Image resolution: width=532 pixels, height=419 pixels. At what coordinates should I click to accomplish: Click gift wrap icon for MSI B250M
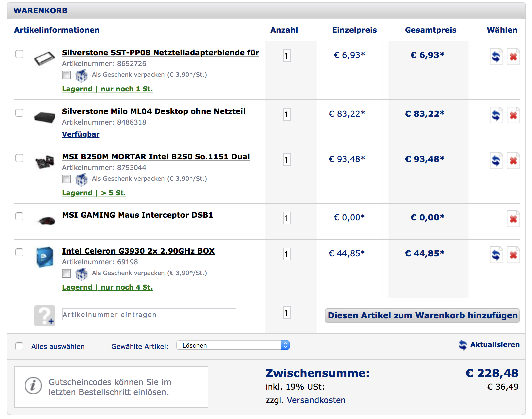pyautogui.click(x=81, y=179)
